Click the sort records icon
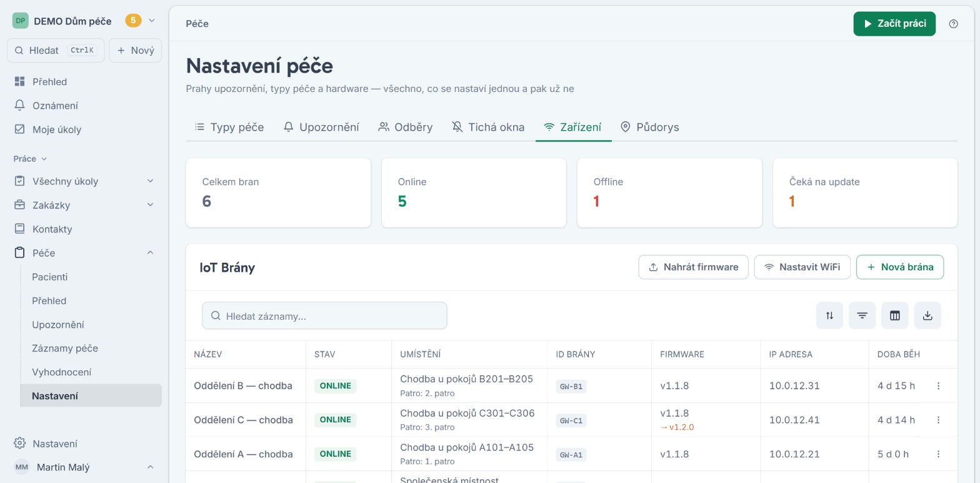 click(x=829, y=316)
